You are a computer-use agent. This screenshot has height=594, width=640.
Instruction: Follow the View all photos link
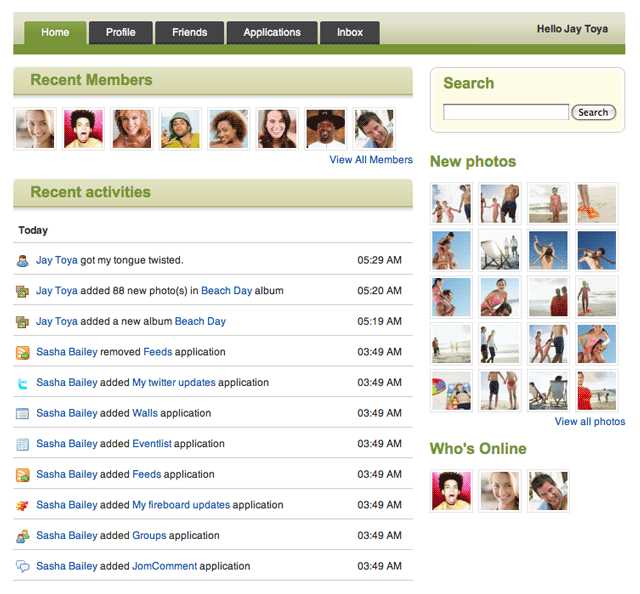tap(589, 422)
